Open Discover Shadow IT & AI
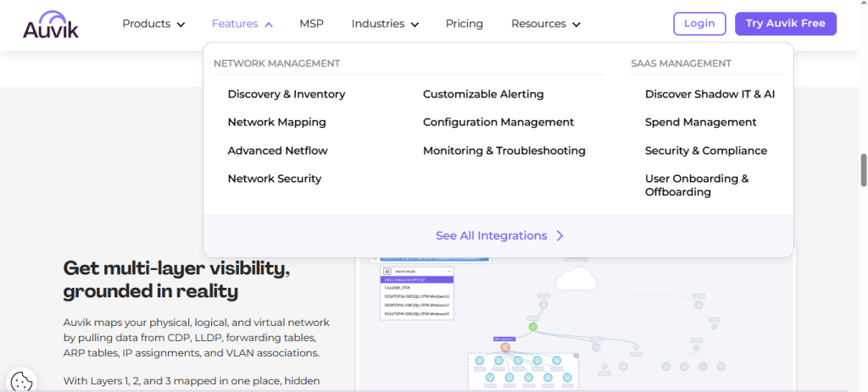 [x=709, y=95]
